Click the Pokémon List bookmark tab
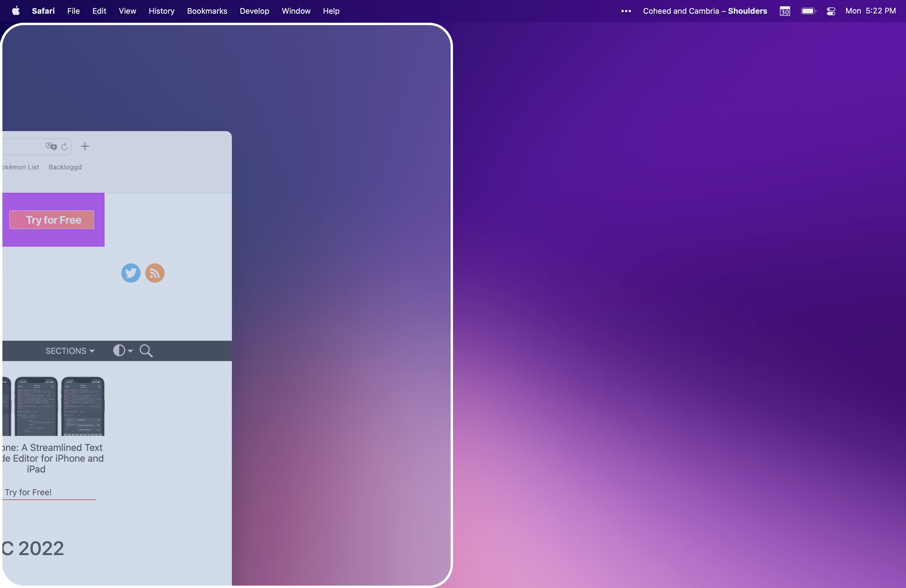This screenshot has width=906, height=588. pyautogui.click(x=19, y=167)
